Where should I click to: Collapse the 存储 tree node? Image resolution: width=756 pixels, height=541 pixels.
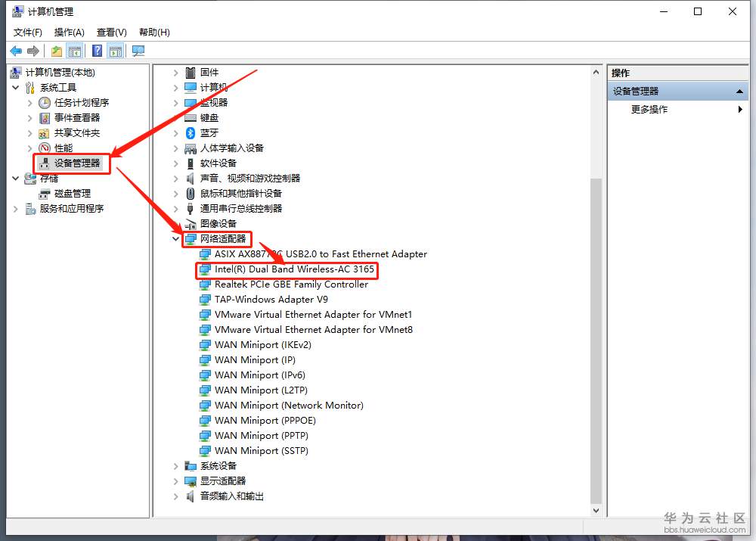[x=16, y=178]
